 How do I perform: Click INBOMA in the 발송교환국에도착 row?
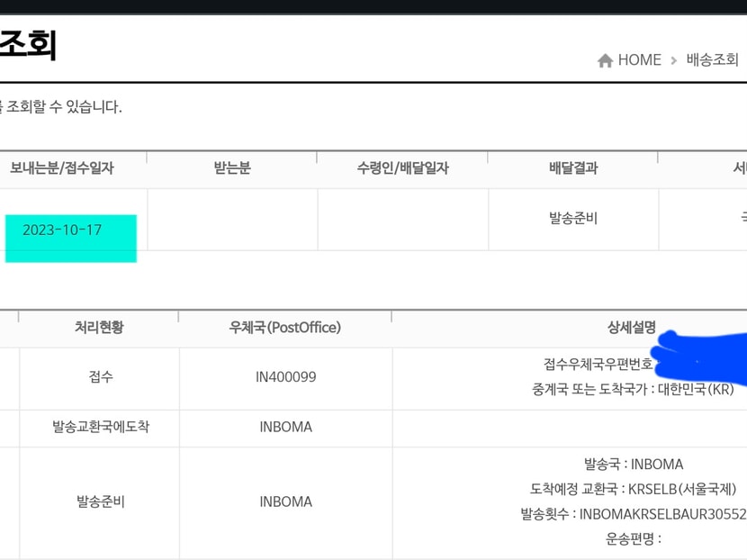pos(285,427)
